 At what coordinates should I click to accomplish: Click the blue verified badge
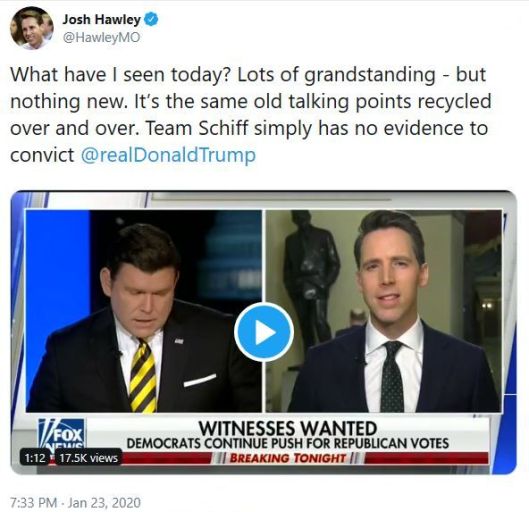coord(151,19)
